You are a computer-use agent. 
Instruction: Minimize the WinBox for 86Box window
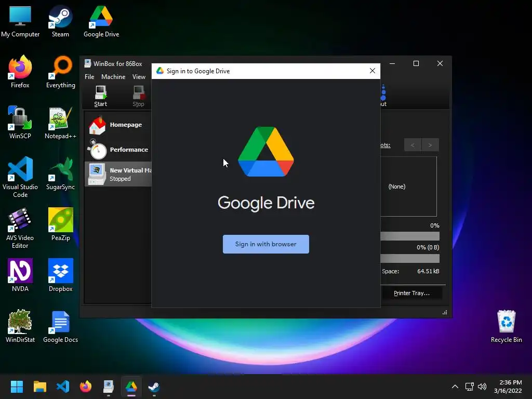tap(392, 63)
